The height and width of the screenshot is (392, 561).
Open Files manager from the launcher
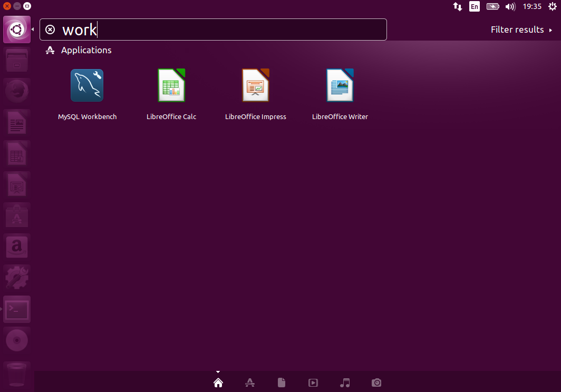point(17,61)
